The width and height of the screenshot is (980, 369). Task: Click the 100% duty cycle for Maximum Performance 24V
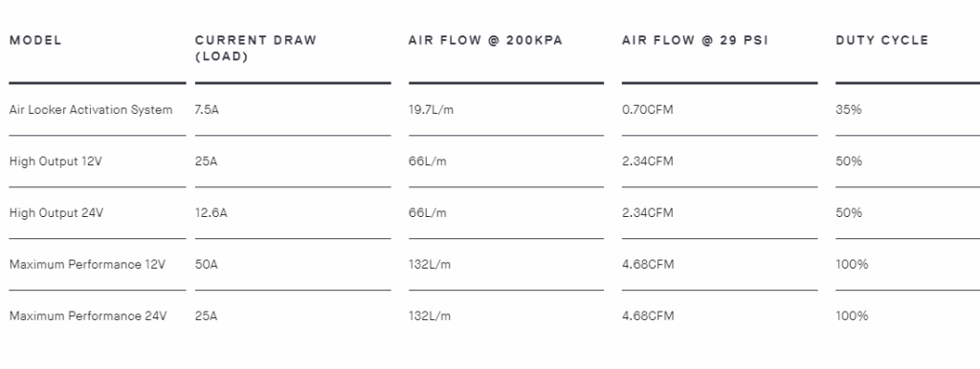(x=852, y=315)
